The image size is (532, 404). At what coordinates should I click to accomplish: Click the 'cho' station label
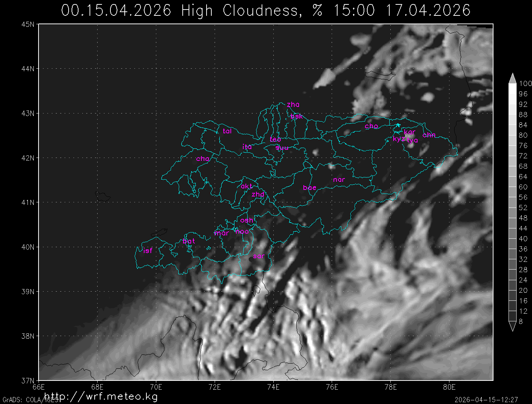(x=371, y=126)
